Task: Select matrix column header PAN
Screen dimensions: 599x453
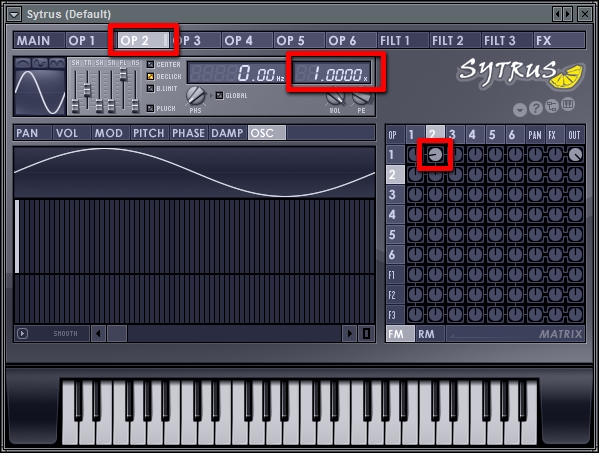Action: [535, 135]
